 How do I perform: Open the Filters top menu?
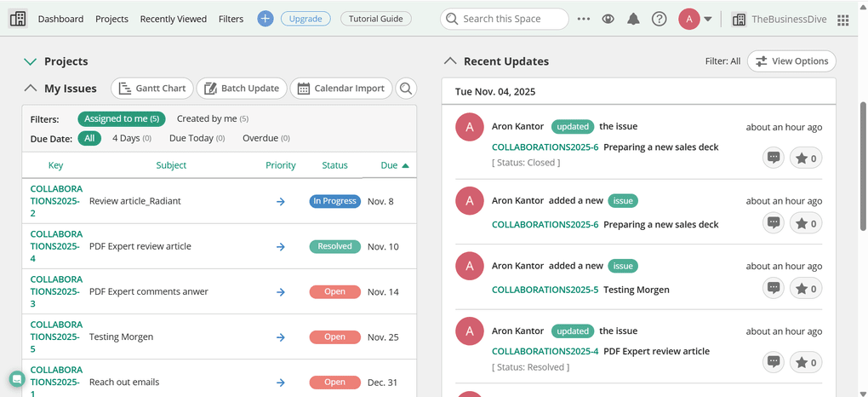[x=231, y=19]
